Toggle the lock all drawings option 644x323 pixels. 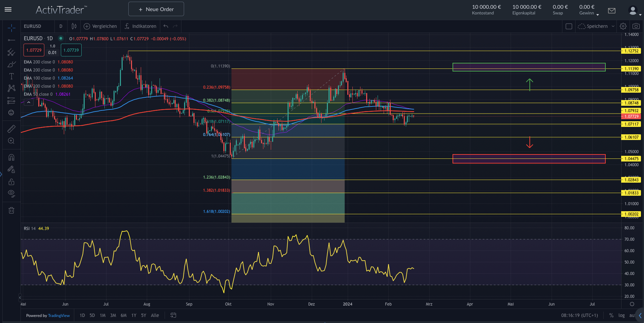tap(11, 182)
